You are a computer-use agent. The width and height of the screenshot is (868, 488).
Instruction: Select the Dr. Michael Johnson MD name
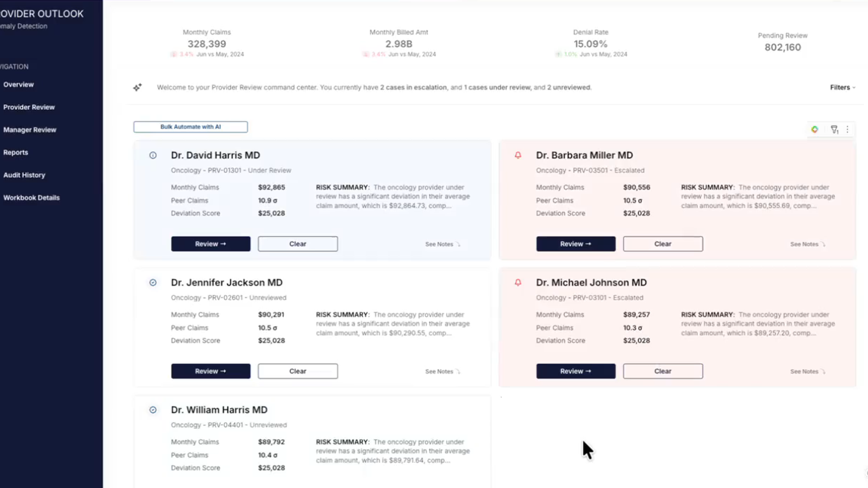(x=591, y=283)
